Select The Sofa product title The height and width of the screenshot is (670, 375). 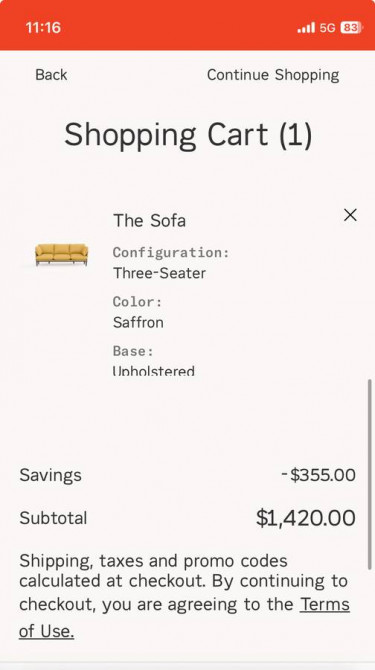pyautogui.click(x=149, y=221)
